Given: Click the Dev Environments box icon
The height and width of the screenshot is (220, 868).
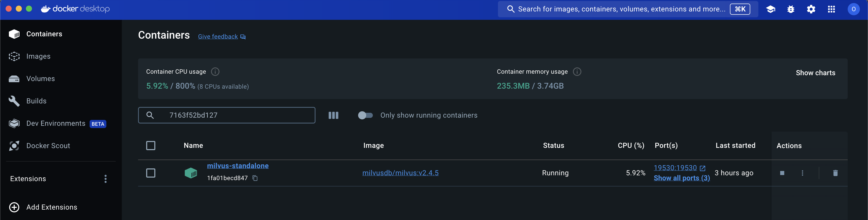Looking at the screenshot, I should coord(14,123).
